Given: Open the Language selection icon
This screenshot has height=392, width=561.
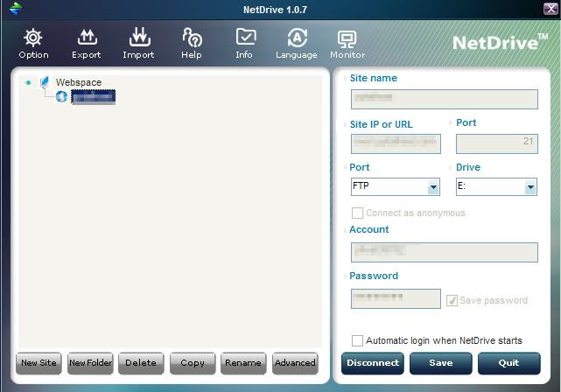Looking at the screenshot, I should tap(297, 39).
